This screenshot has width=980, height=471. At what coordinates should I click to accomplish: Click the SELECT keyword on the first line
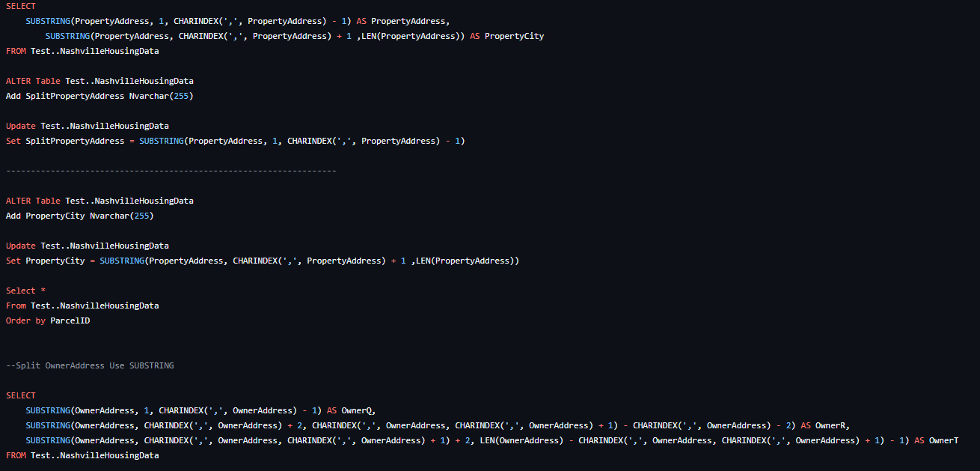[x=20, y=6]
